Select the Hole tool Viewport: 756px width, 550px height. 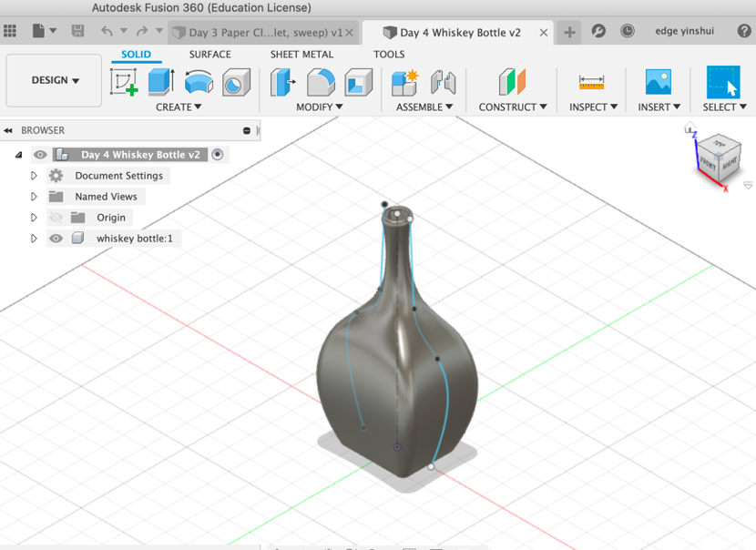coord(236,82)
